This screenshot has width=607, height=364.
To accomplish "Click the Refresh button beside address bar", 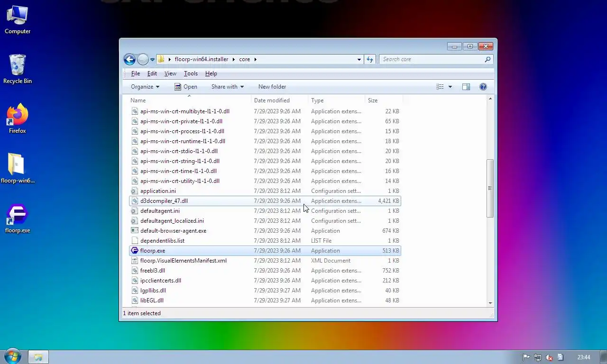I will 370,59.
